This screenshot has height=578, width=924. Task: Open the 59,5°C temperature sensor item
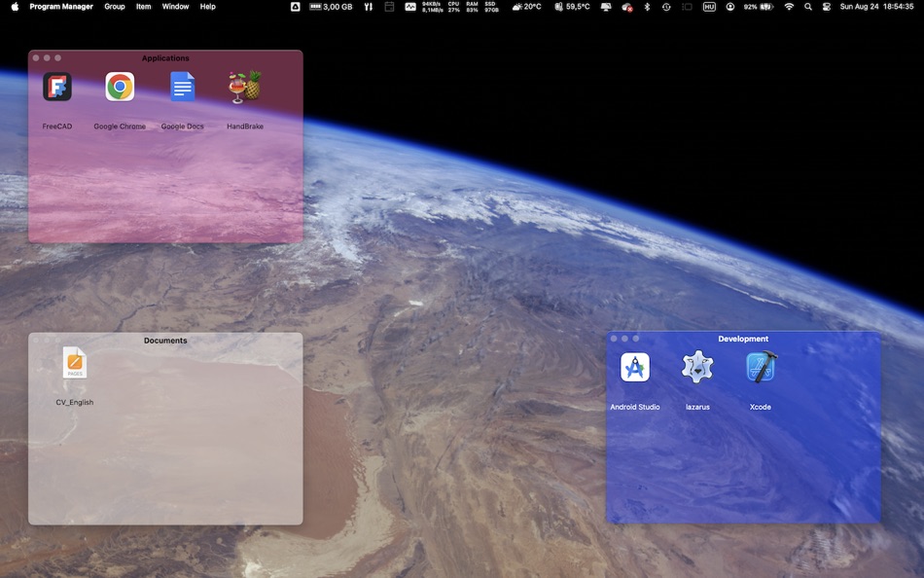tap(572, 7)
